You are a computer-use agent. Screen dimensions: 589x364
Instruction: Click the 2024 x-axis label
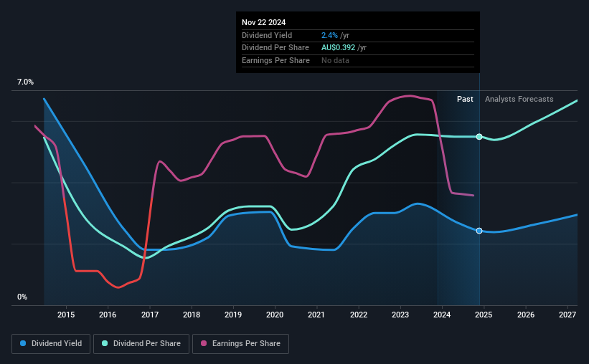442,315
